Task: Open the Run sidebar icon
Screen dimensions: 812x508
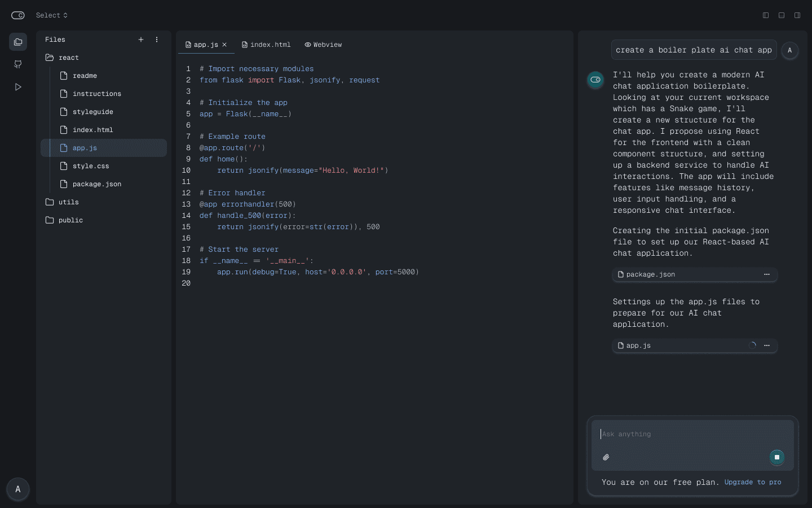Action: click(18, 87)
